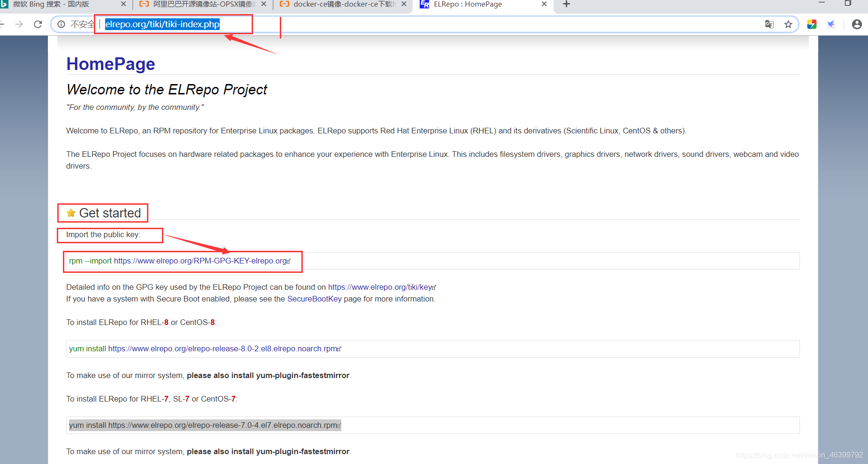Bookmark this page with the star icon
This screenshot has height=464, width=868.
click(x=788, y=24)
